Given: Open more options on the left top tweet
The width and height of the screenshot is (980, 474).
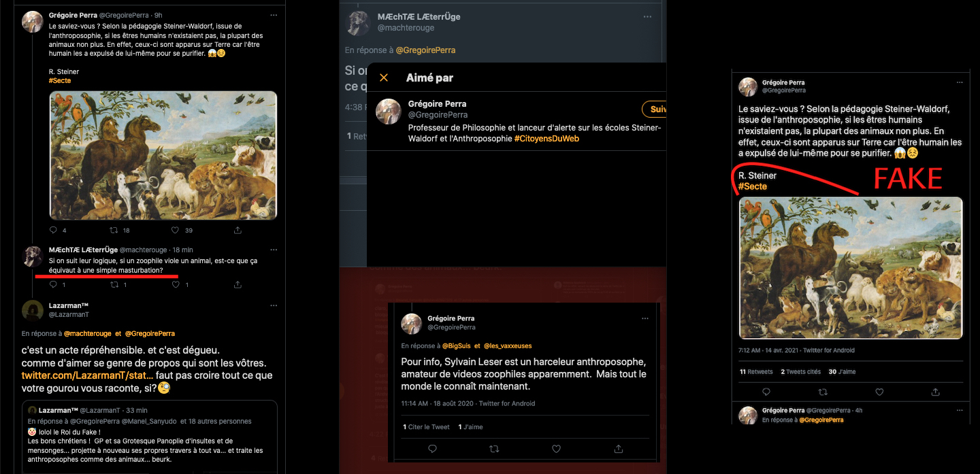Looking at the screenshot, I should [274, 15].
